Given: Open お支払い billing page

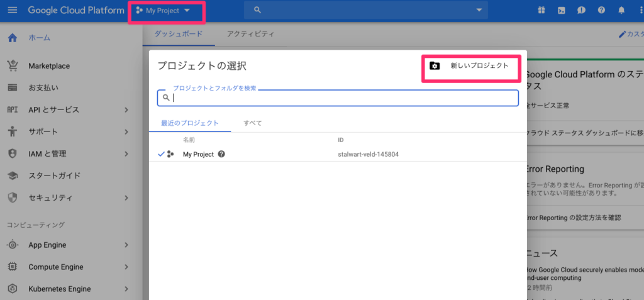Looking at the screenshot, I should pos(43,87).
